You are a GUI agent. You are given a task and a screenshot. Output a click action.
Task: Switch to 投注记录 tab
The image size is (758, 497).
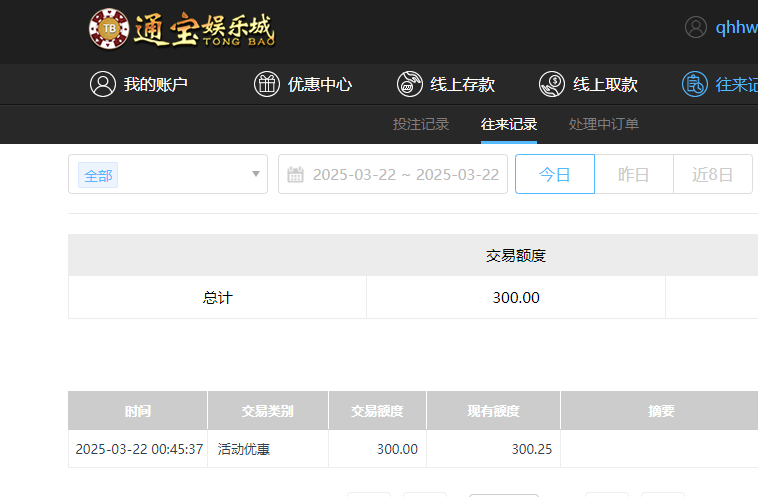click(421, 124)
